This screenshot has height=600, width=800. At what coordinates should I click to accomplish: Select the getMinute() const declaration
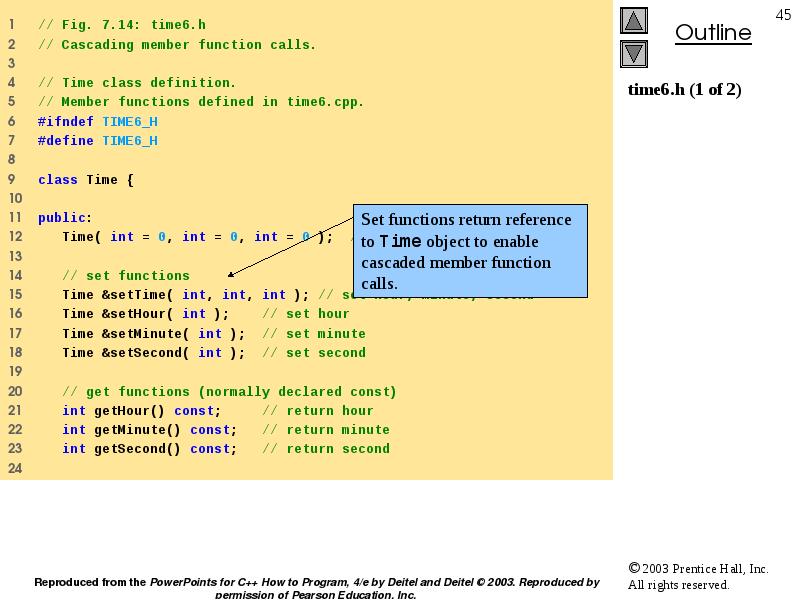[x=149, y=430]
